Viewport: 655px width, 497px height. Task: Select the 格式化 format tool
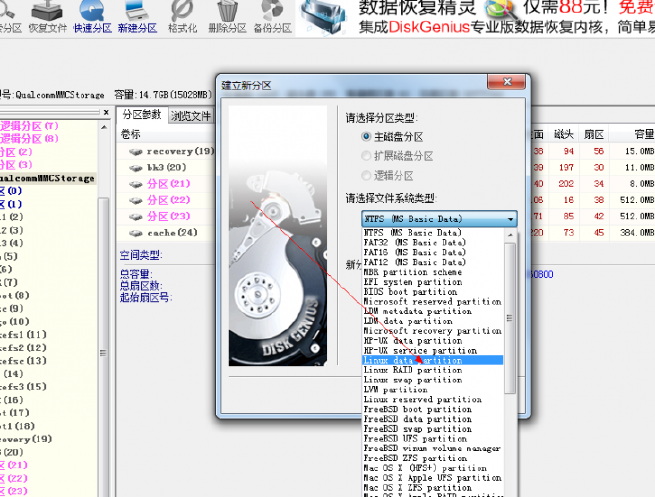(x=182, y=18)
